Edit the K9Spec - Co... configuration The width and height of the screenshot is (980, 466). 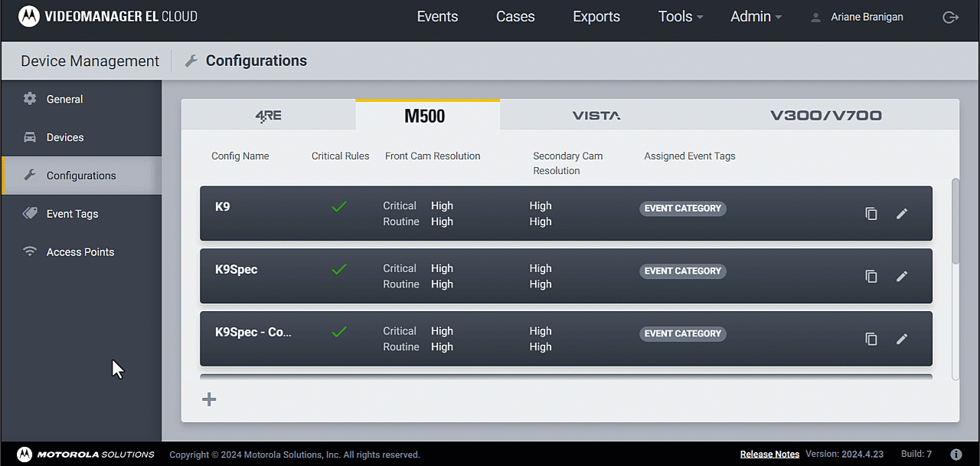tap(902, 339)
